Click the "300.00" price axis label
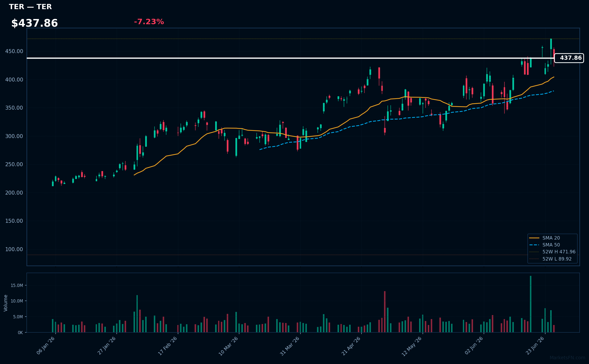 [x=14, y=136]
